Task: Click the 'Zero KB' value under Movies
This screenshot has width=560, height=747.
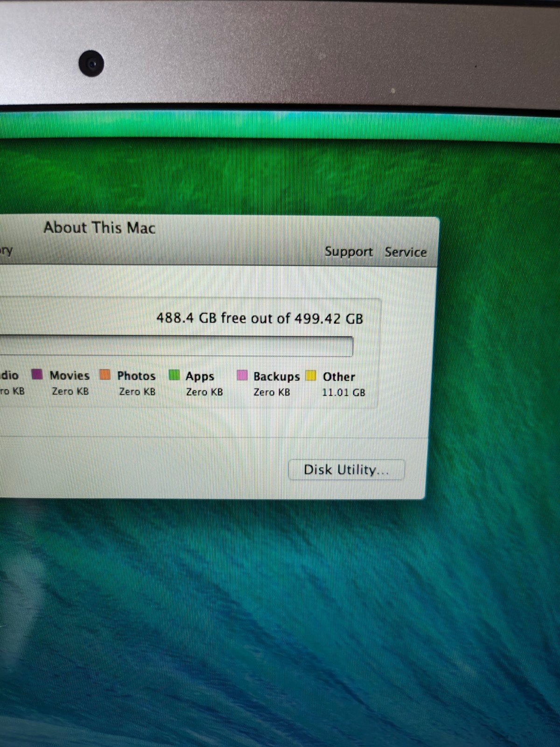Action: [70, 391]
